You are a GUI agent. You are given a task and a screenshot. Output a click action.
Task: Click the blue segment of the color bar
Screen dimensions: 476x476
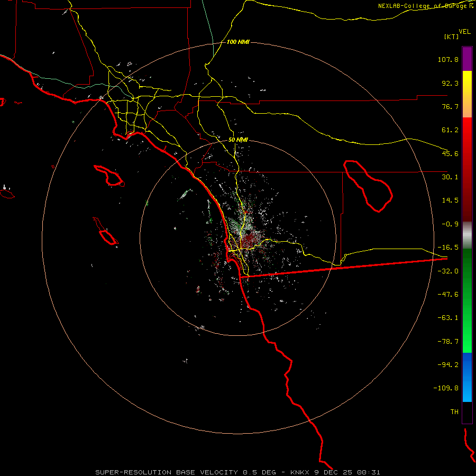point(467,377)
